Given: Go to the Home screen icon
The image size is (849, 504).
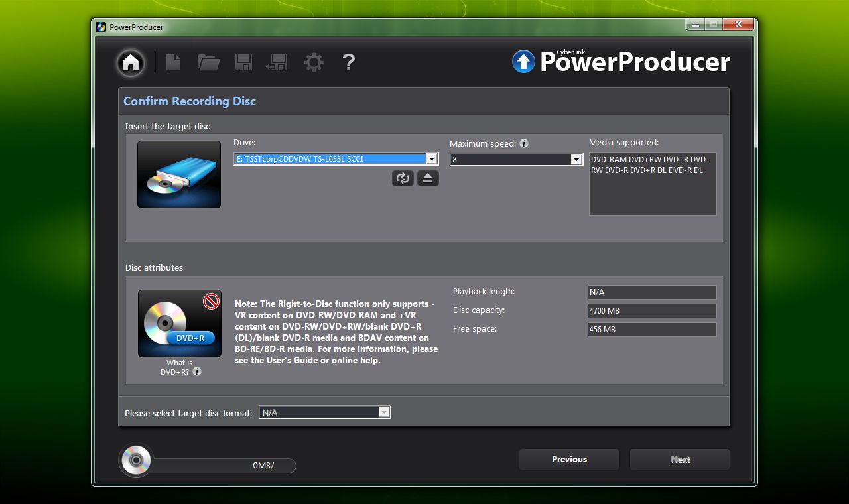Looking at the screenshot, I should pyautogui.click(x=131, y=62).
